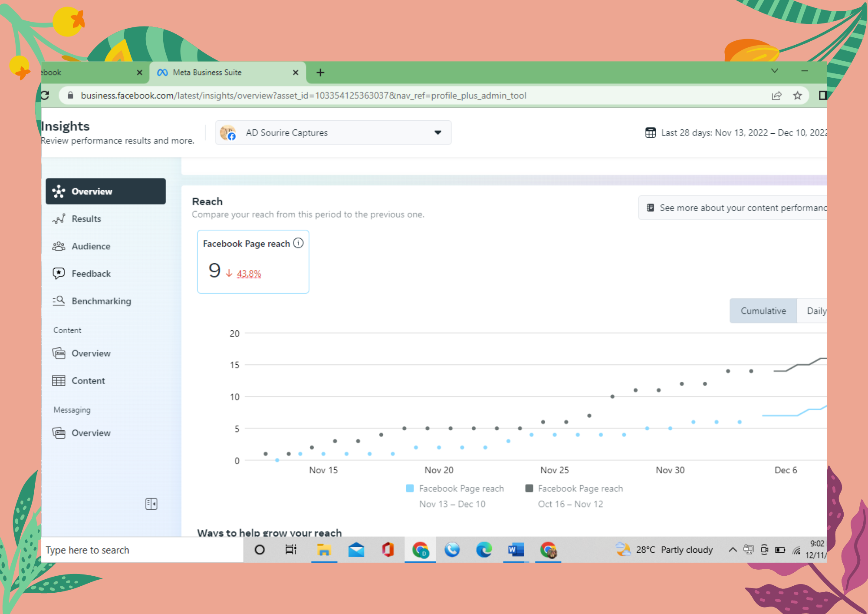868x614 pixels.
Task: Switch to the active Chrome taskbar window
Action: click(x=420, y=550)
